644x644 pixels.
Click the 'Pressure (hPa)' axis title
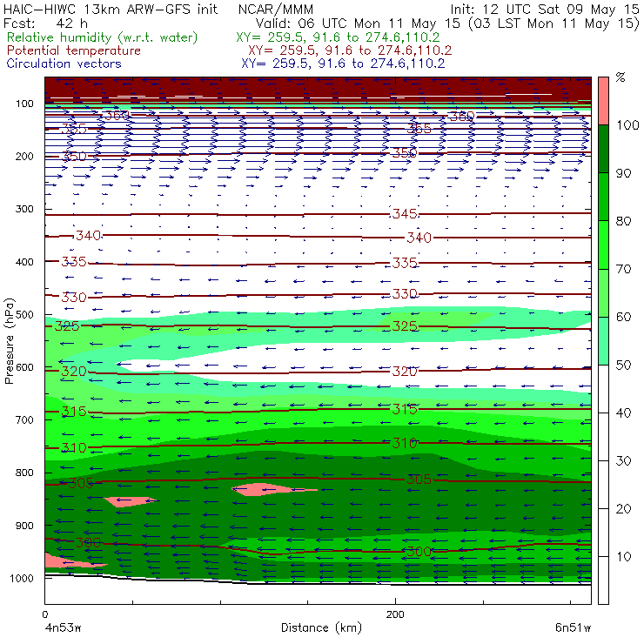9,341
